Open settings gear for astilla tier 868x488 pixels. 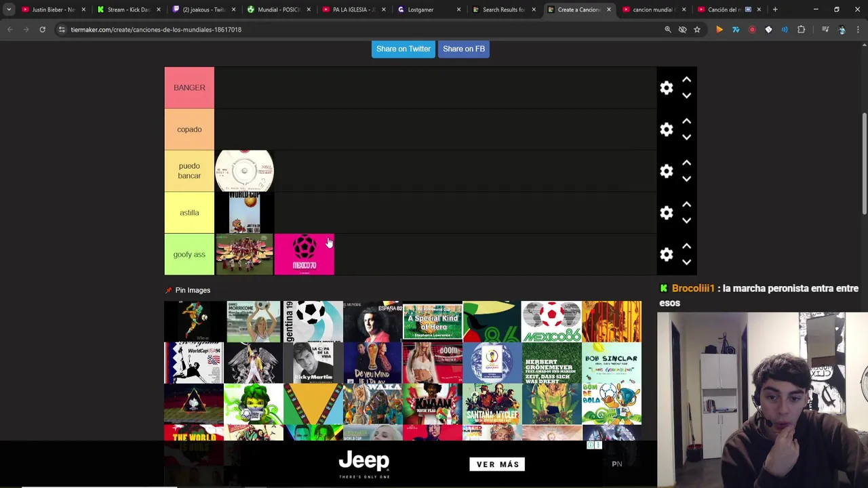pyautogui.click(x=667, y=213)
